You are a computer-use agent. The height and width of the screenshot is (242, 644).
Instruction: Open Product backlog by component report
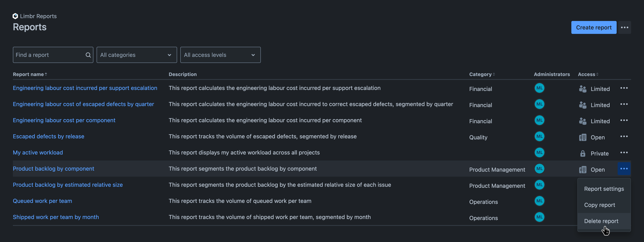[54, 169]
